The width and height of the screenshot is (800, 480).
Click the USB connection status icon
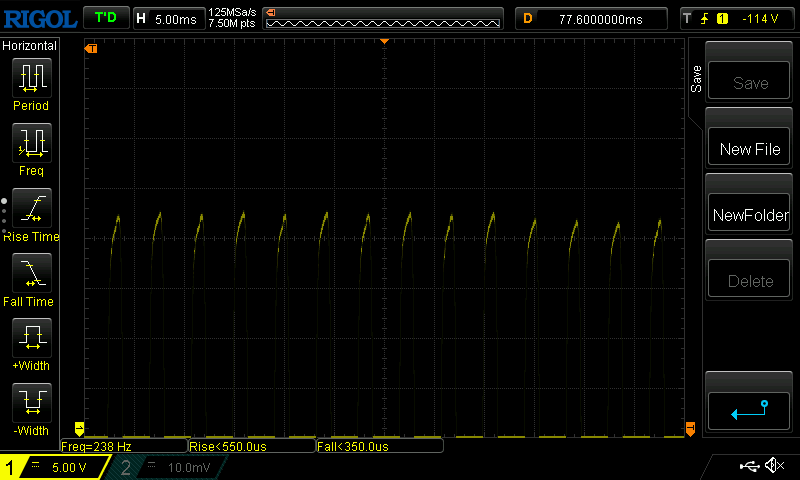[x=749, y=466]
